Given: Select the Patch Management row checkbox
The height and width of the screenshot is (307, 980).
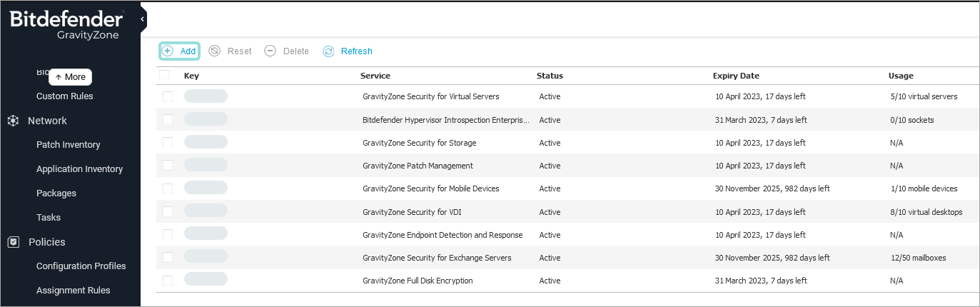Looking at the screenshot, I should pyautogui.click(x=168, y=166).
